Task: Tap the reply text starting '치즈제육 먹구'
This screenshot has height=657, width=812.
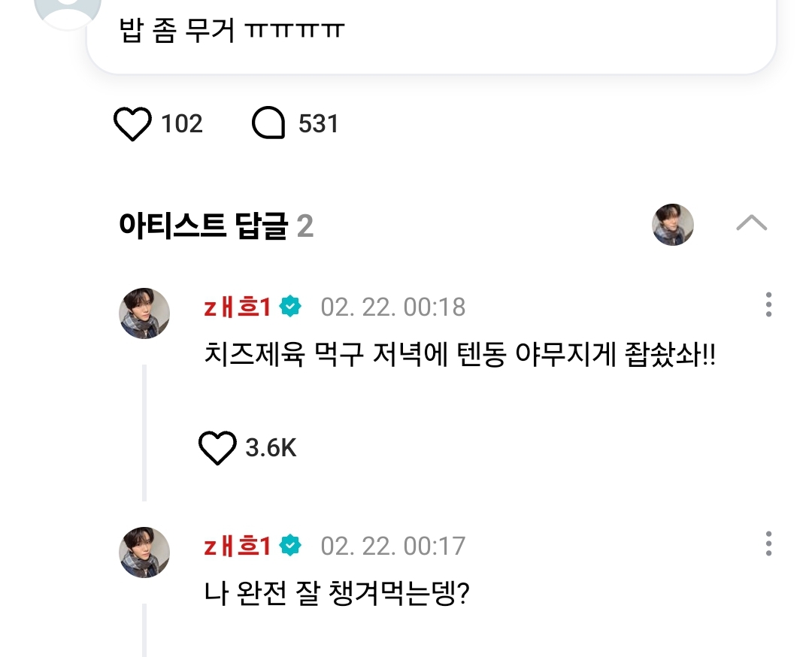Action: point(459,356)
